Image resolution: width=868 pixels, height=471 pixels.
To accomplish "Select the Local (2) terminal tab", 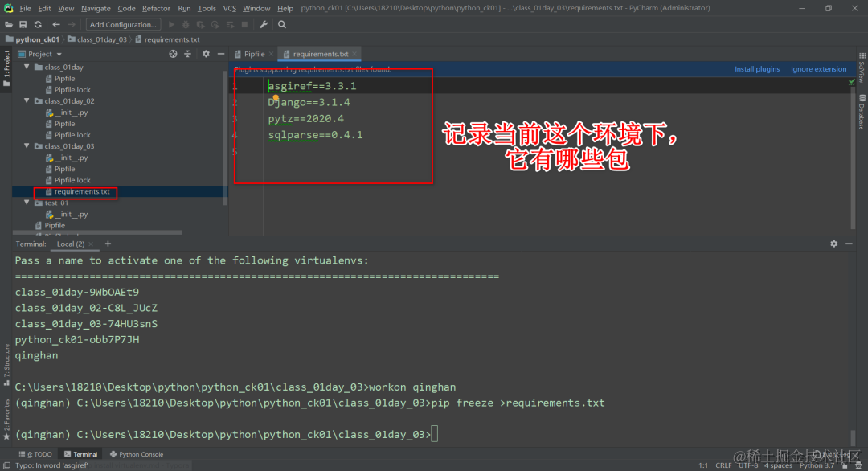I will point(70,244).
